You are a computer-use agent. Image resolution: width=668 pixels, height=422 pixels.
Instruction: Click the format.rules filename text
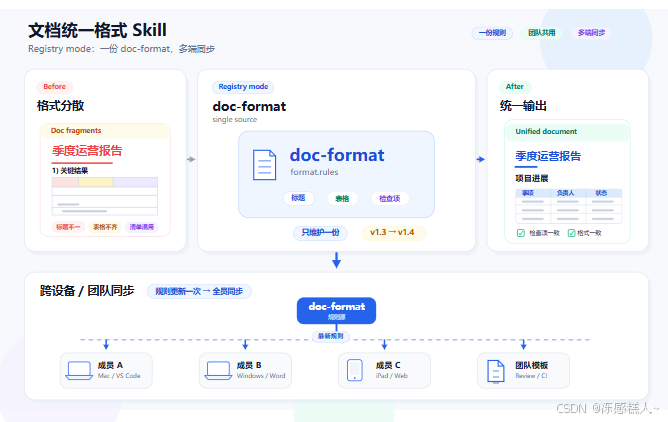click(314, 172)
